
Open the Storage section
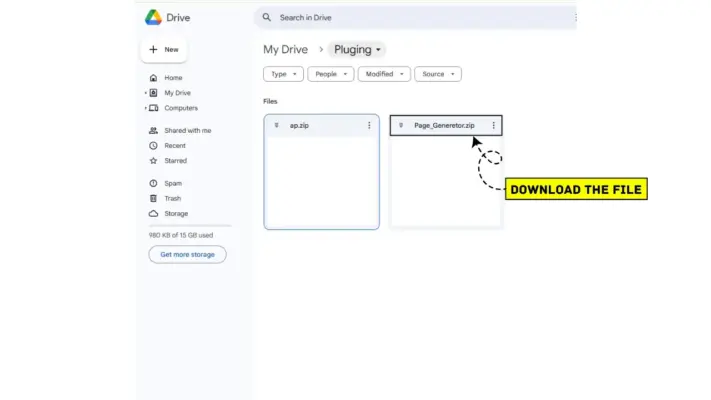(176, 214)
